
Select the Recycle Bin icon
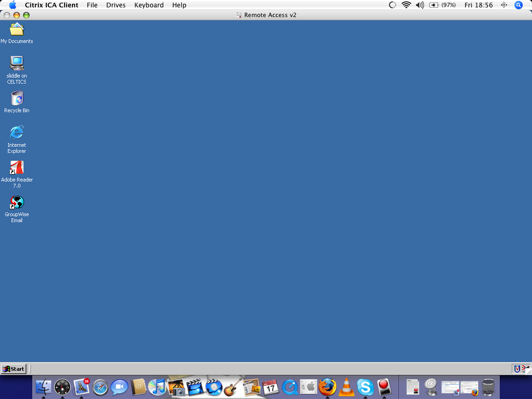(x=17, y=98)
